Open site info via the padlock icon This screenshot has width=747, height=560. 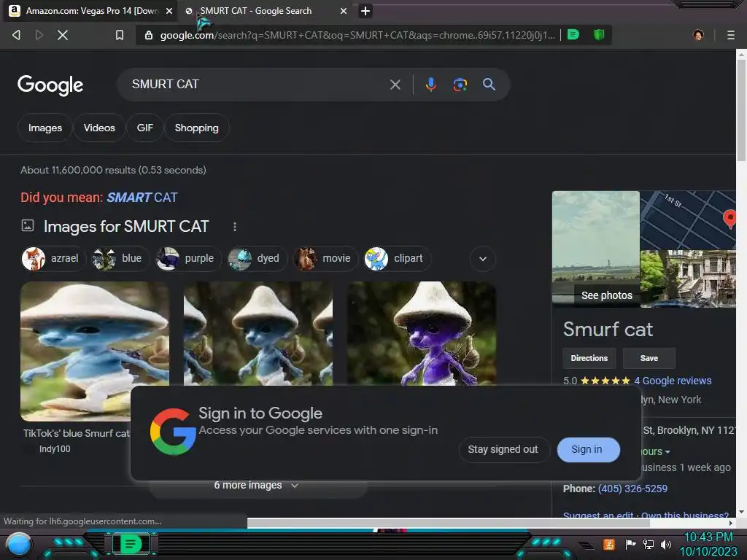[x=149, y=35]
